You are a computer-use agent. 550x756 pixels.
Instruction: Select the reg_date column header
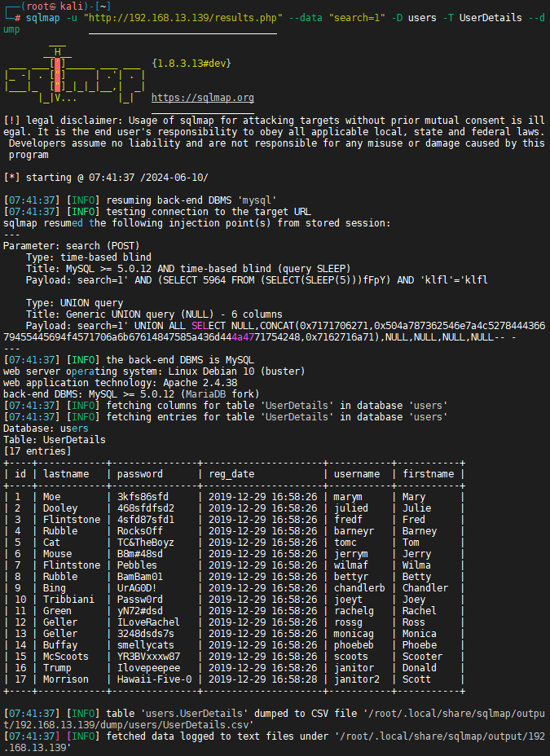point(231,474)
